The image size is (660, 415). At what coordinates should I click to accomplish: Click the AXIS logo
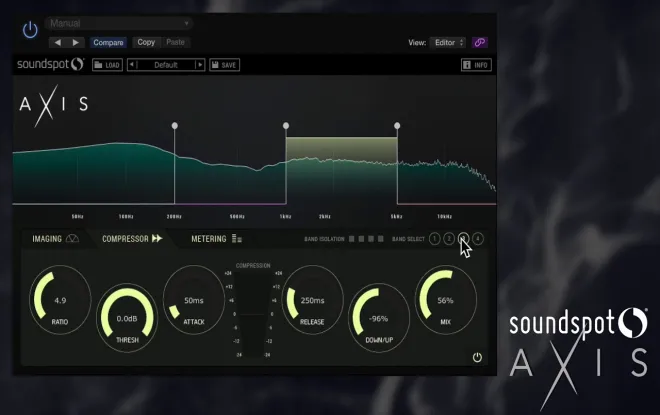pyautogui.click(x=53, y=105)
